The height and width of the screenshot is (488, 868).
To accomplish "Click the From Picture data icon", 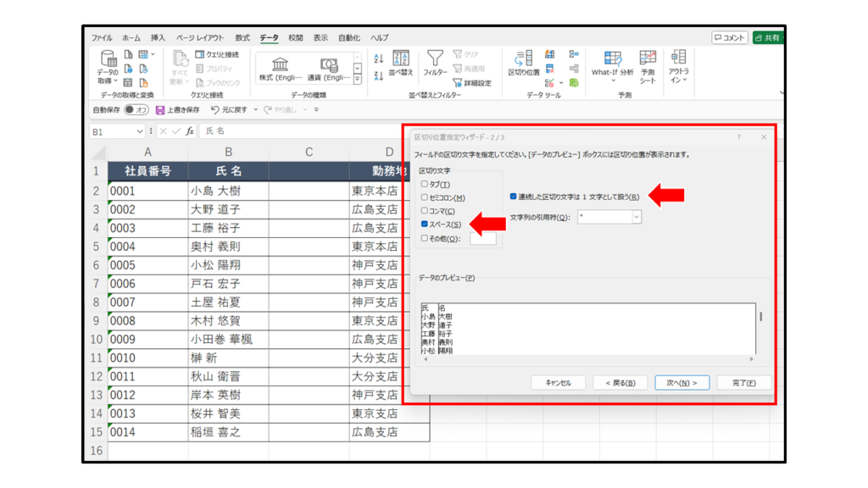I will 143,54.
